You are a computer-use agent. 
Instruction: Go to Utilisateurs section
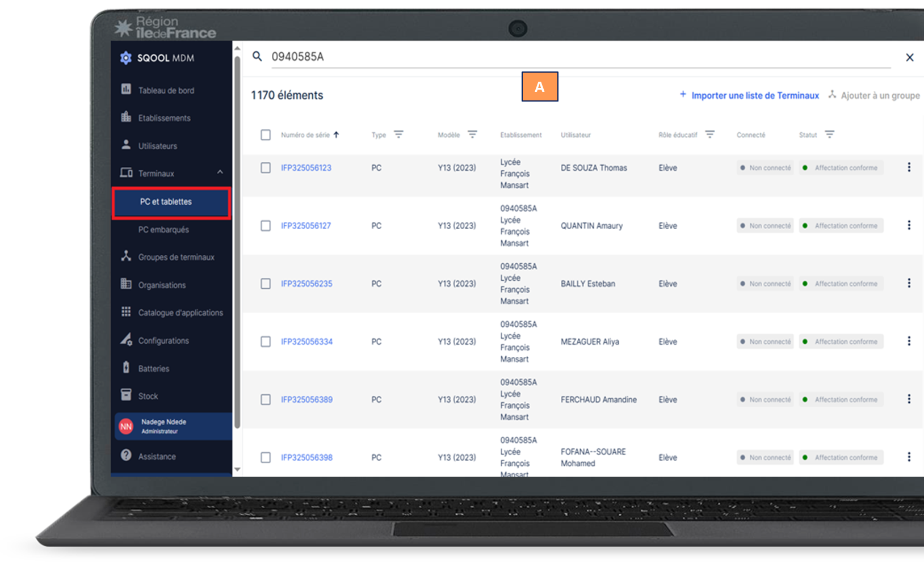click(x=158, y=146)
